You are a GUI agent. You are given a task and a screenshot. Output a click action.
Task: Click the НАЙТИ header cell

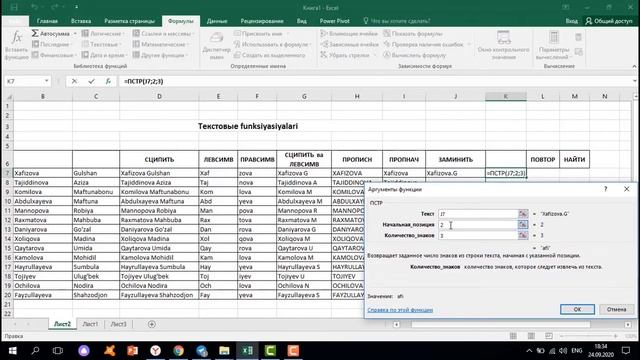tap(574, 160)
